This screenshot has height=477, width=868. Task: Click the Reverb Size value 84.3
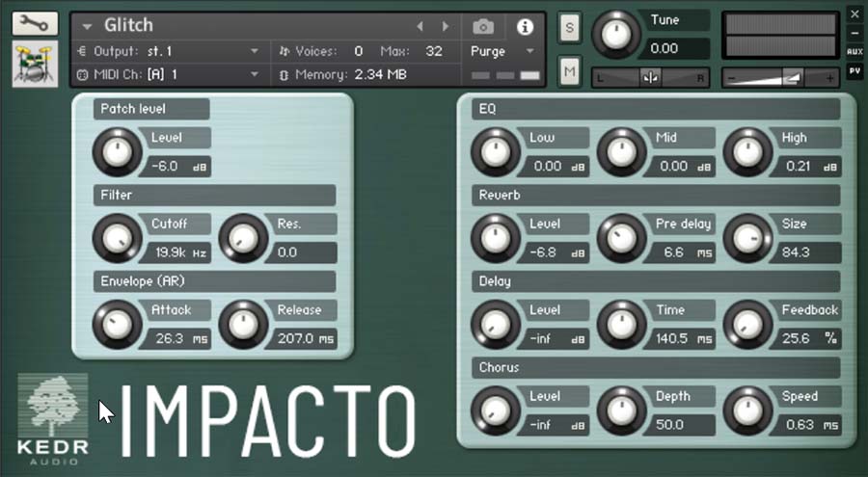tap(807, 252)
